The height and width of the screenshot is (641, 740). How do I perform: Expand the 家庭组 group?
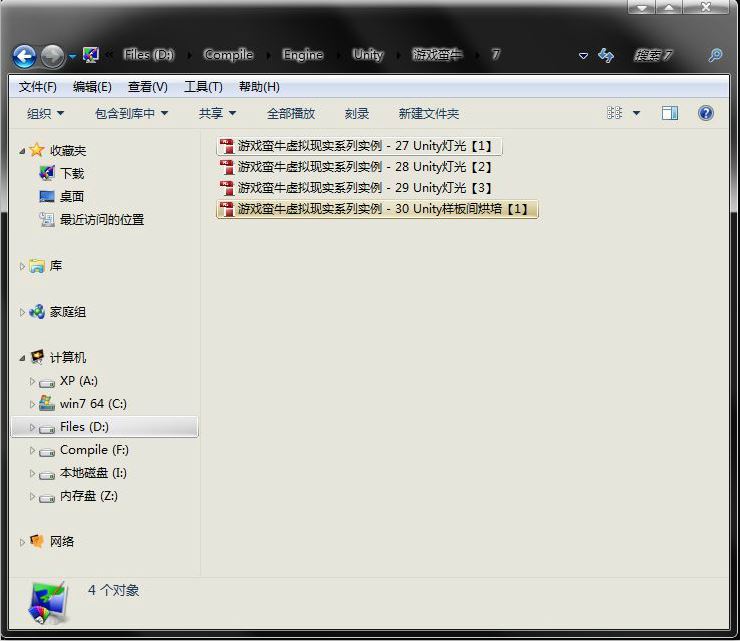[22, 312]
